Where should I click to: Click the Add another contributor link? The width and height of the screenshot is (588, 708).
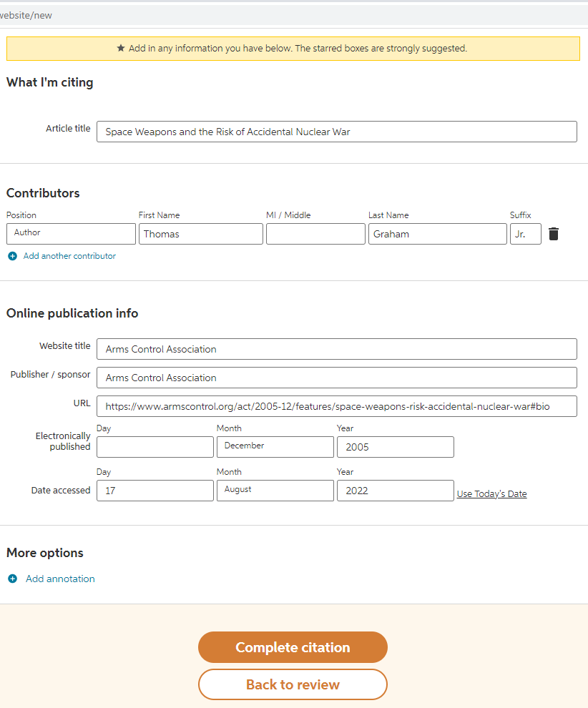[x=69, y=256]
